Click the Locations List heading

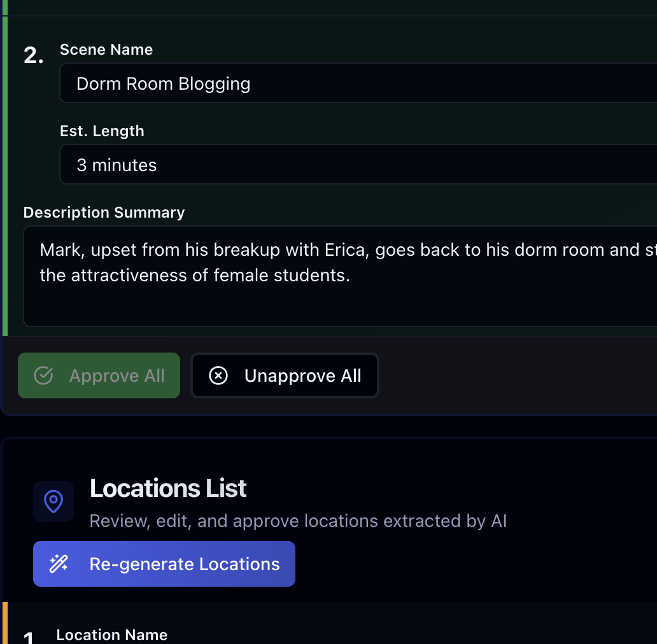click(168, 488)
